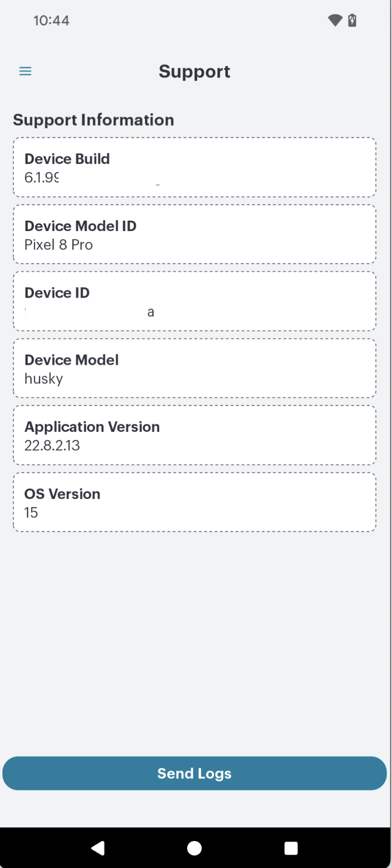The width and height of the screenshot is (392, 868).
Task: Select the Device Build card
Action: point(195,167)
